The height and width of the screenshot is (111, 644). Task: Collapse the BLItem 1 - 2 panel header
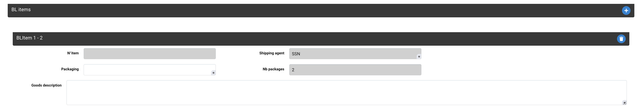pos(300,39)
